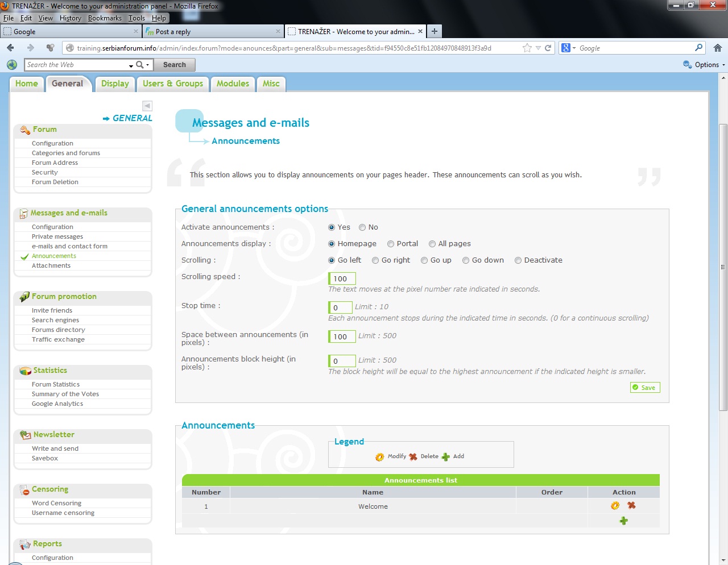Viewport: 728px width, 565px height.
Task: Open the Options dropdown menu
Action: pos(704,65)
